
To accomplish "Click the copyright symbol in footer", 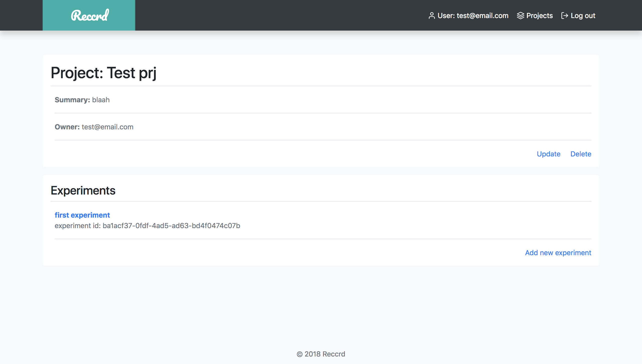I will [299, 354].
